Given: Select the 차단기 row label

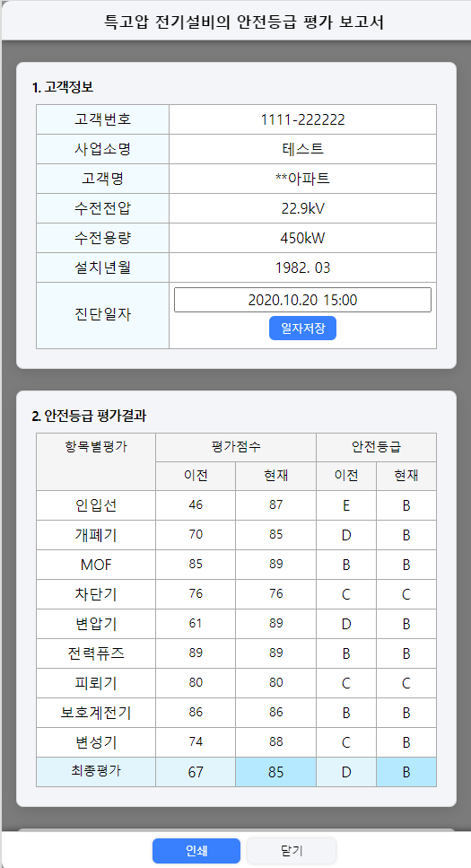Looking at the screenshot, I should [96, 594].
